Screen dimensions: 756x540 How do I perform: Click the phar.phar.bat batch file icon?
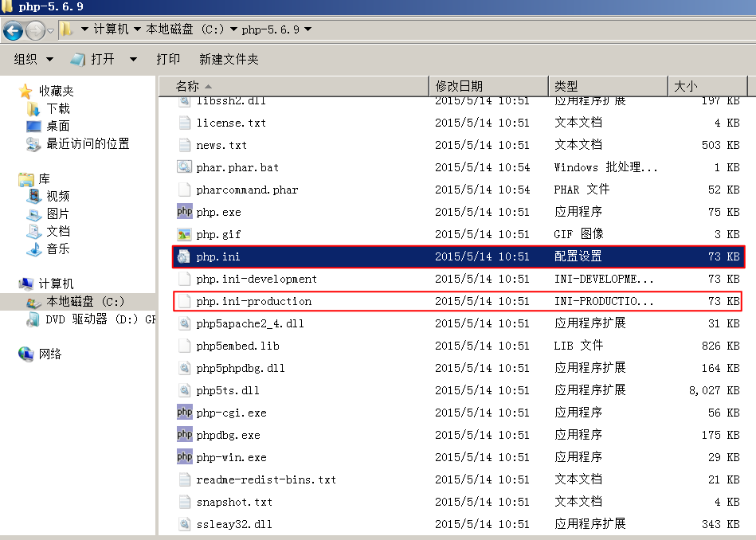(x=184, y=167)
